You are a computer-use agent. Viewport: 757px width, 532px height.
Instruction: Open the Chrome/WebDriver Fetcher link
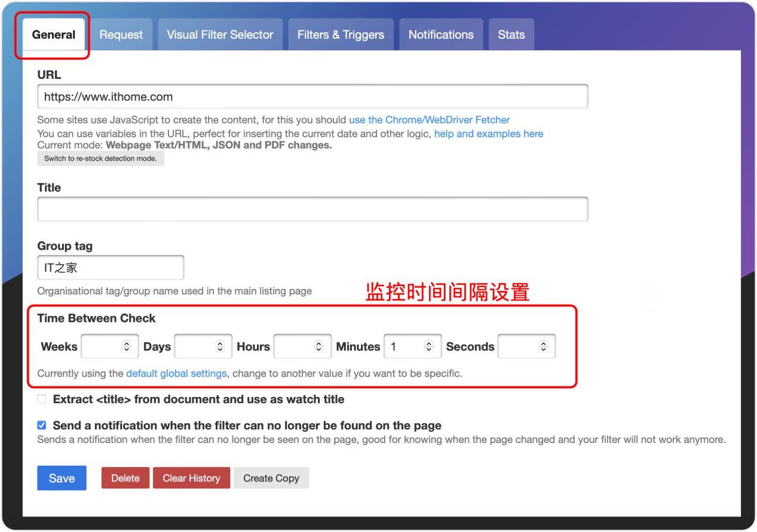pos(429,119)
